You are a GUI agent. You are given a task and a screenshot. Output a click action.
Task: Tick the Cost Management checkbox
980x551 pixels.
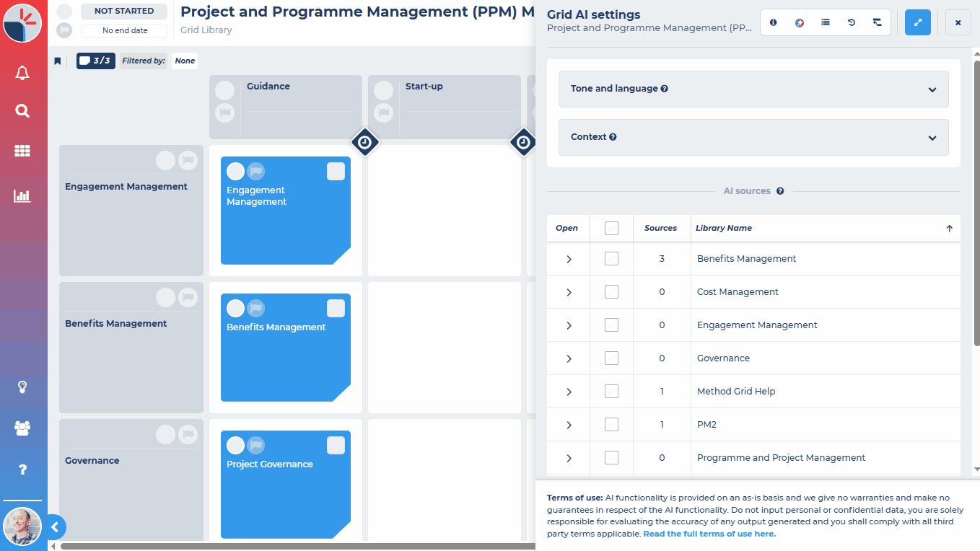click(611, 292)
